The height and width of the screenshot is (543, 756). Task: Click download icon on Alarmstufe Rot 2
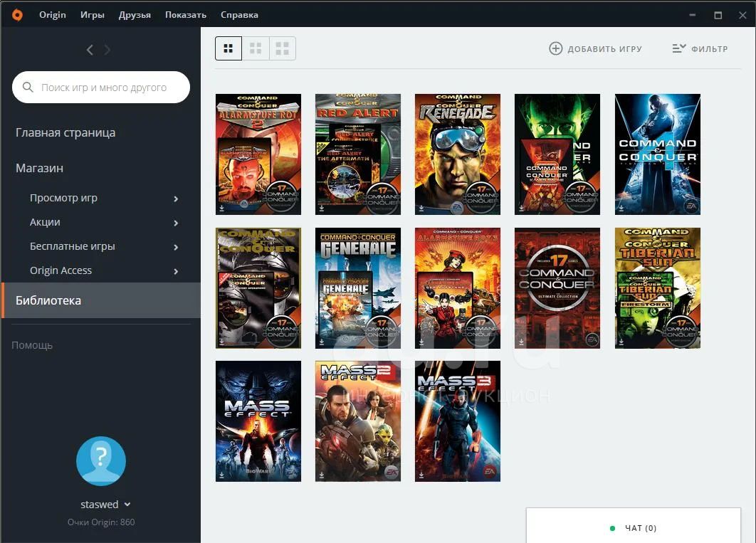coord(222,208)
